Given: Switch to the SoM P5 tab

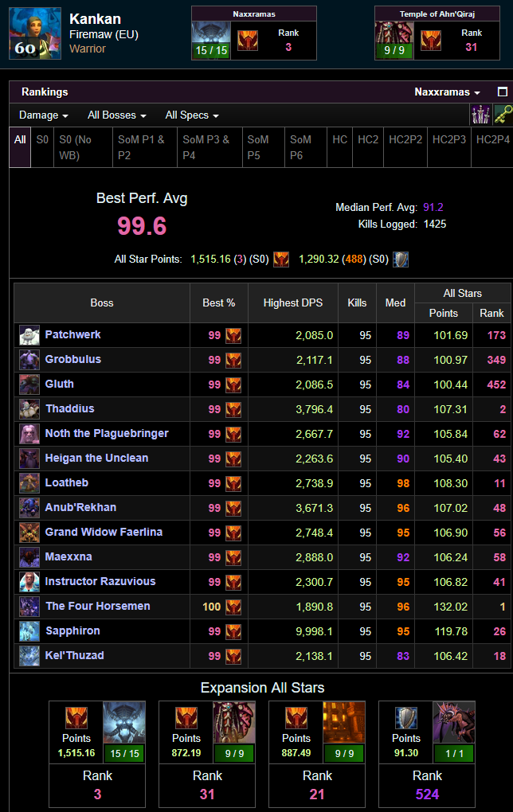Looking at the screenshot, I should 263,147.
